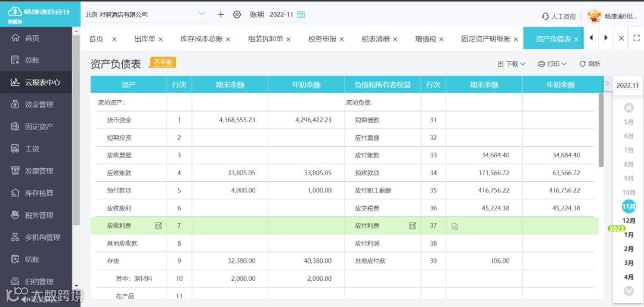
Task: Switch to the 税表清册 tab
Action: click(x=376, y=39)
